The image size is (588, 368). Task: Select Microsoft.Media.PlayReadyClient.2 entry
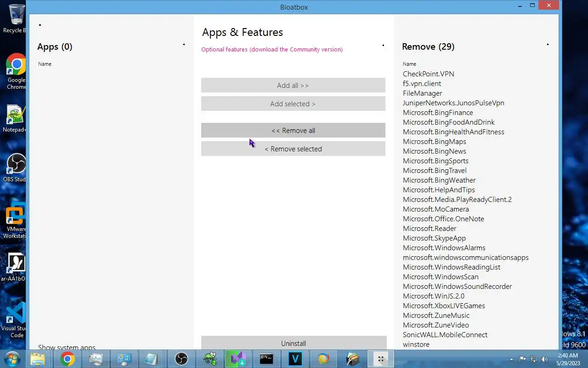click(x=457, y=199)
